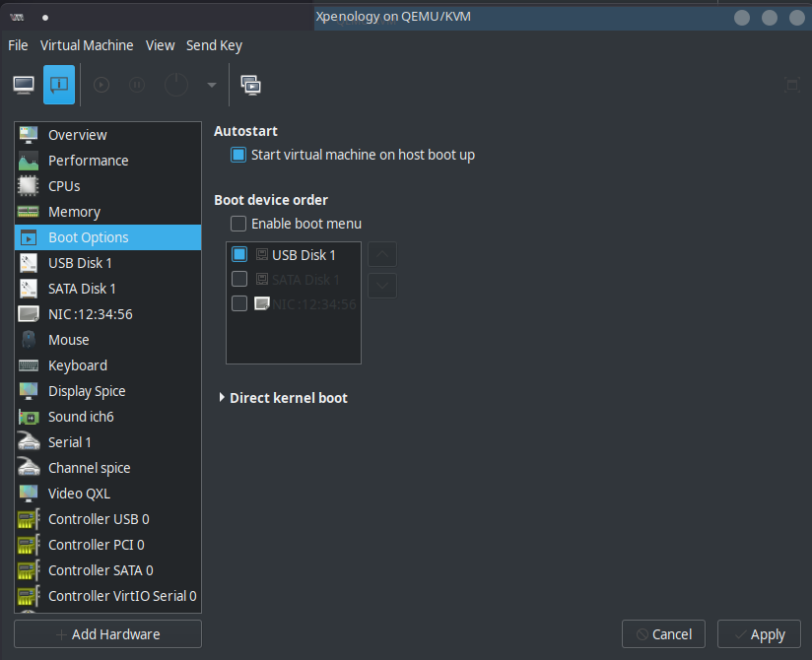Image resolution: width=812 pixels, height=660 pixels.
Task: Select NIC :12:34:56 row in boot list
Action: pos(294,303)
